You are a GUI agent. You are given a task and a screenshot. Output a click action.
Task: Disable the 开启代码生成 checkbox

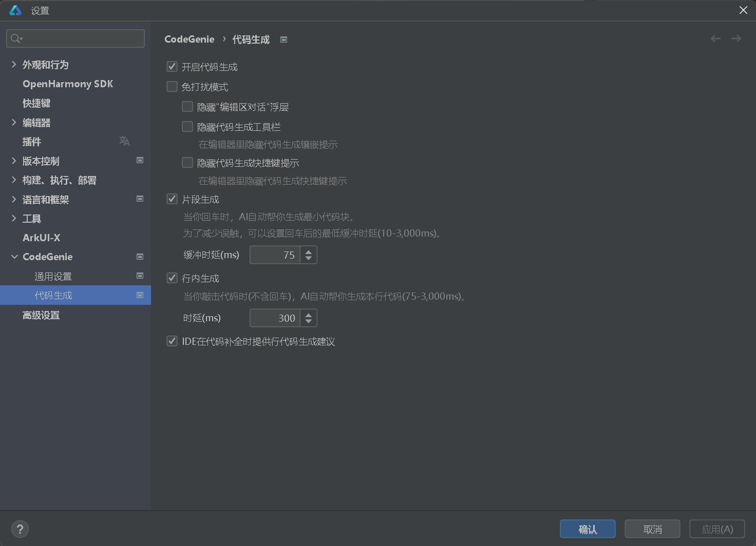(172, 67)
